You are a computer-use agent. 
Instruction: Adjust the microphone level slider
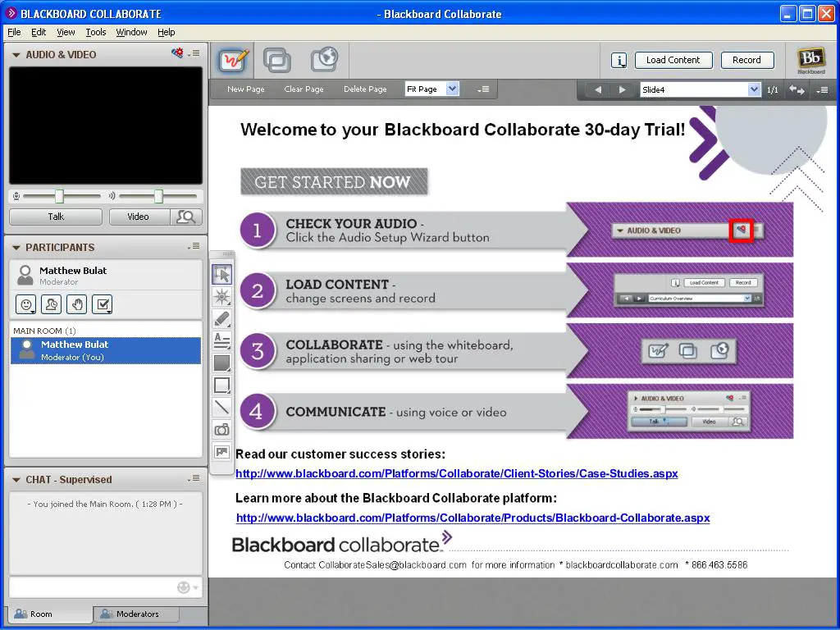pyautogui.click(x=59, y=196)
